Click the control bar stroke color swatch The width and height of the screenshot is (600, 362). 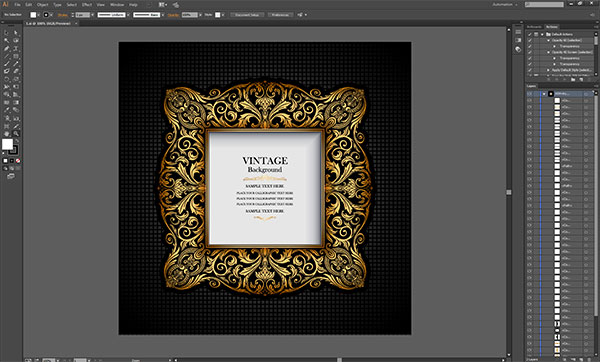click(46, 15)
